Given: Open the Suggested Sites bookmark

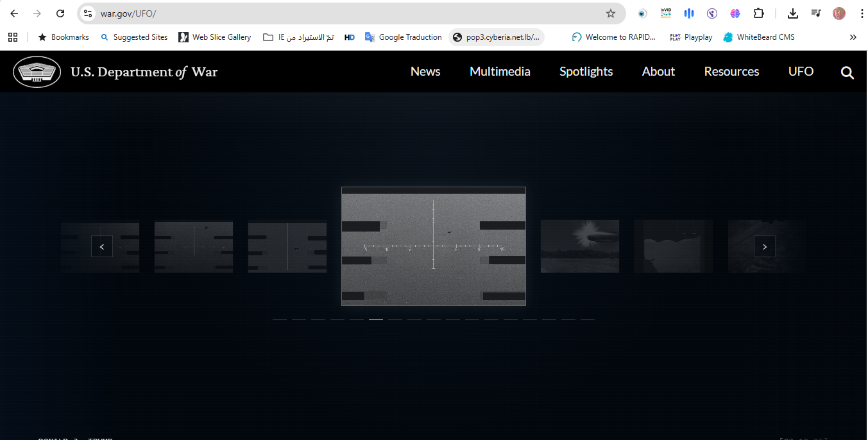Looking at the screenshot, I should (x=134, y=37).
